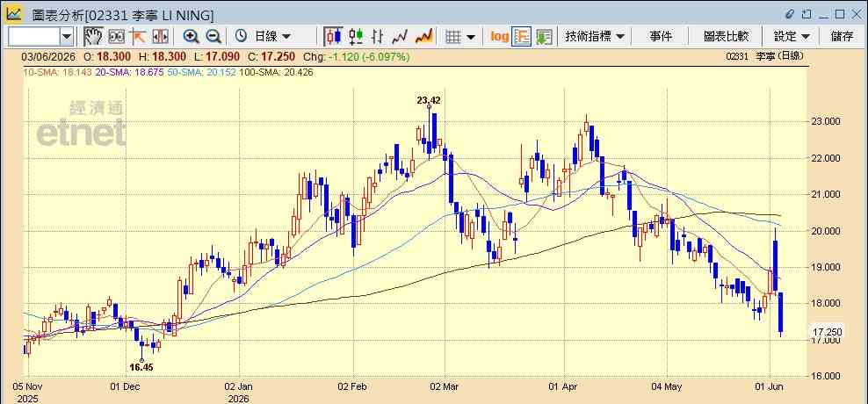Select the hand pan tool
Viewport: 868px width, 404px height.
pyautogui.click(x=93, y=37)
